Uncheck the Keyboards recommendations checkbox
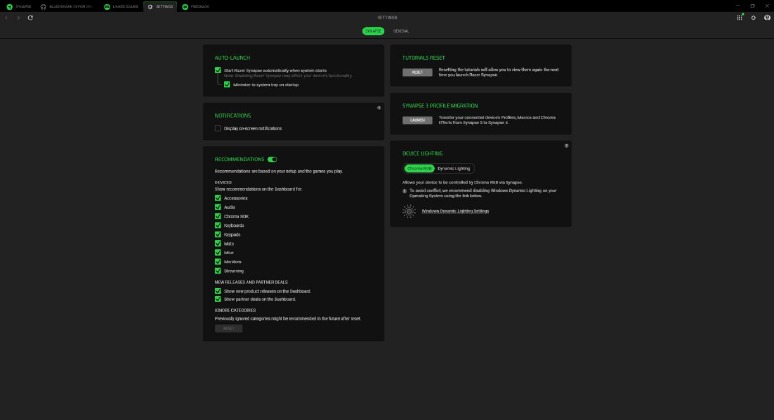This screenshot has width=774, height=420. pos(218,225)
